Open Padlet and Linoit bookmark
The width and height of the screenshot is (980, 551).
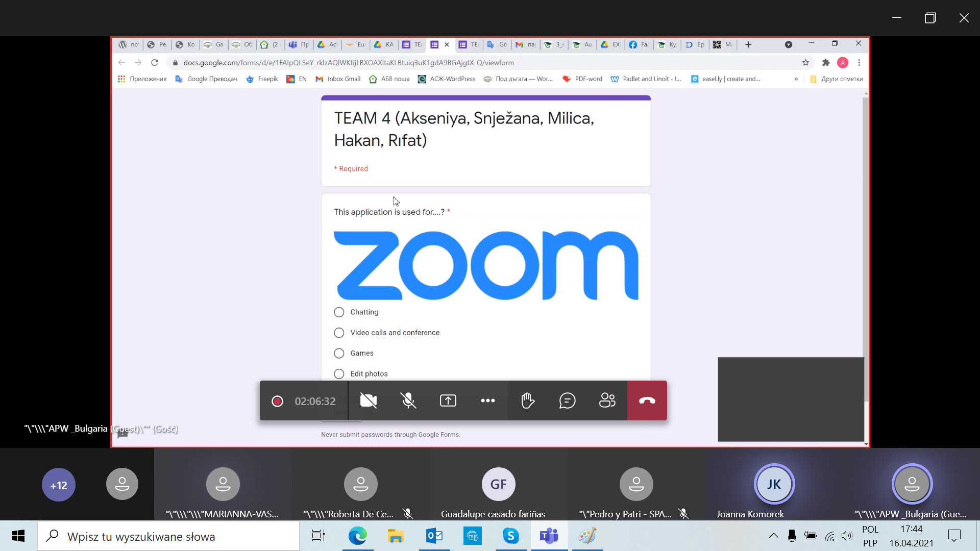646,79
